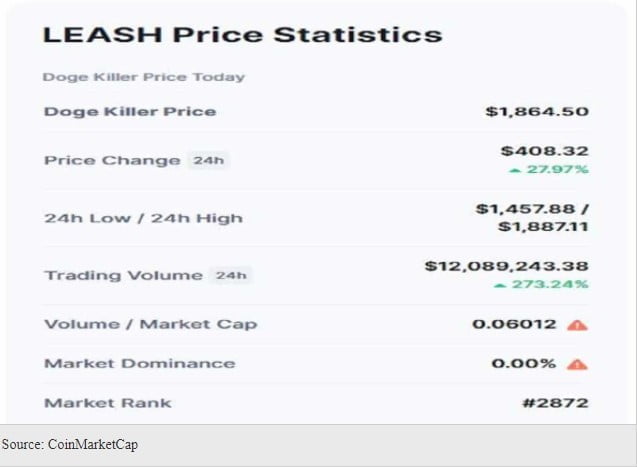Click the $1,864.50 price value

coord(536,111)
